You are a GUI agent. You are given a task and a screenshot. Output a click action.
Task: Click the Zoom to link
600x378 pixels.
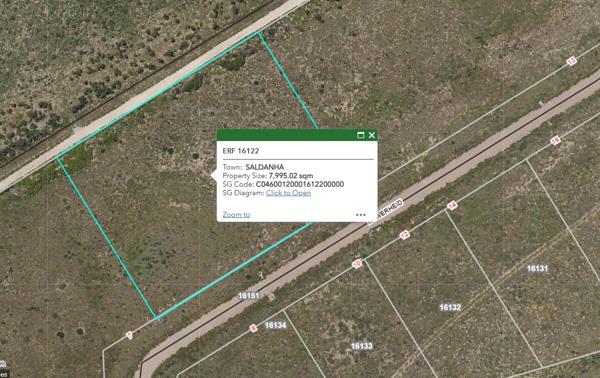click(x=236, y=215)
